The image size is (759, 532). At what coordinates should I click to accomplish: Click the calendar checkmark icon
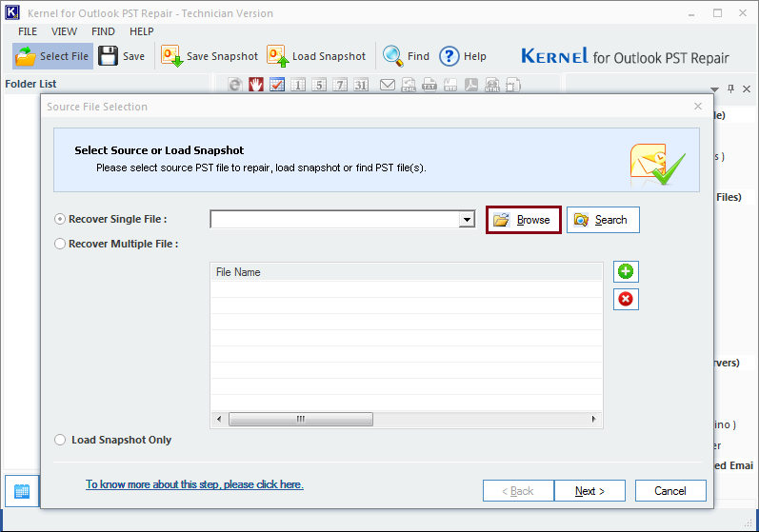(277, 85)
